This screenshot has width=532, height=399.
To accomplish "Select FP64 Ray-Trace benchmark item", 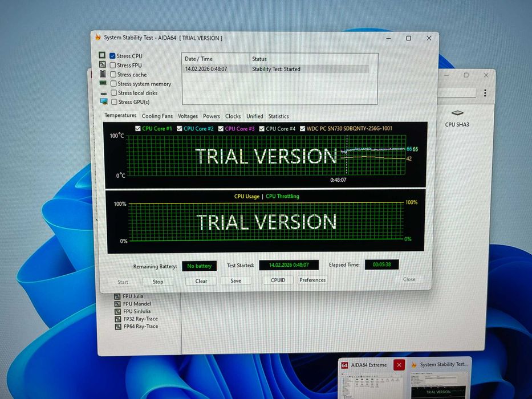I will 141,327.
